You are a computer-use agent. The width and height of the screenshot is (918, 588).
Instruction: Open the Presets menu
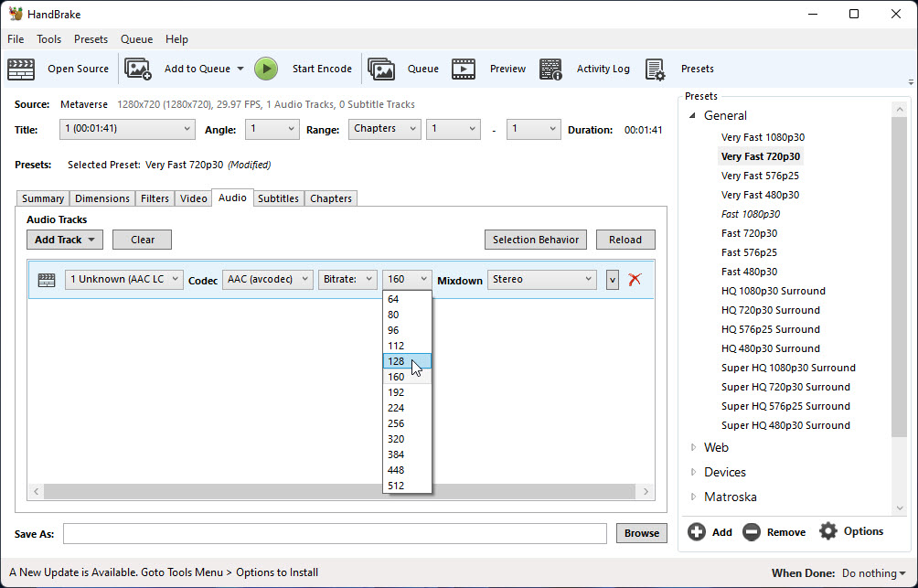click(91, 39)
